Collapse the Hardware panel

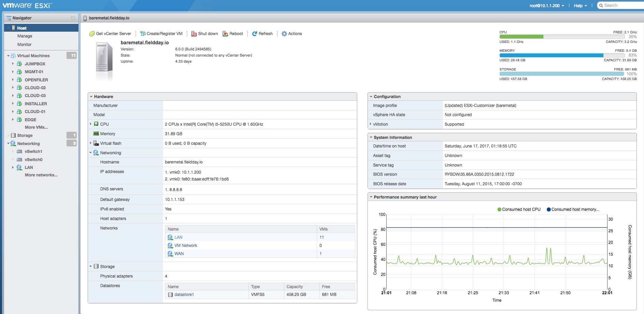tap(91, 97)
